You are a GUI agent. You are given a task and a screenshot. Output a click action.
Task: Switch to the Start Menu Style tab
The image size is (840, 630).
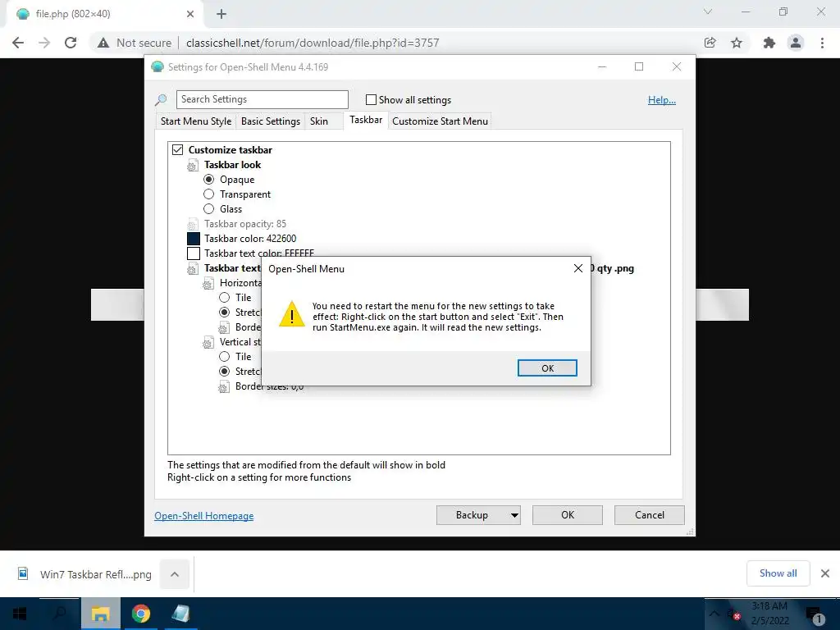coord(196,121)
